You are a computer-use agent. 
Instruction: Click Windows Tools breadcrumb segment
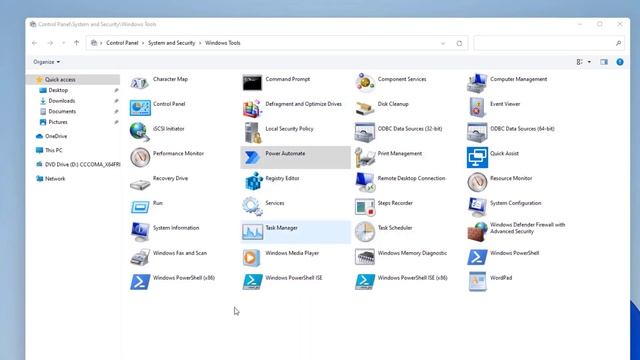coord(222,43)
